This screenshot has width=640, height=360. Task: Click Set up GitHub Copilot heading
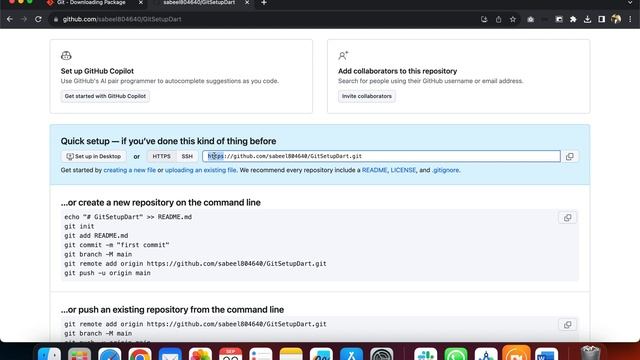tap(97, 71)
